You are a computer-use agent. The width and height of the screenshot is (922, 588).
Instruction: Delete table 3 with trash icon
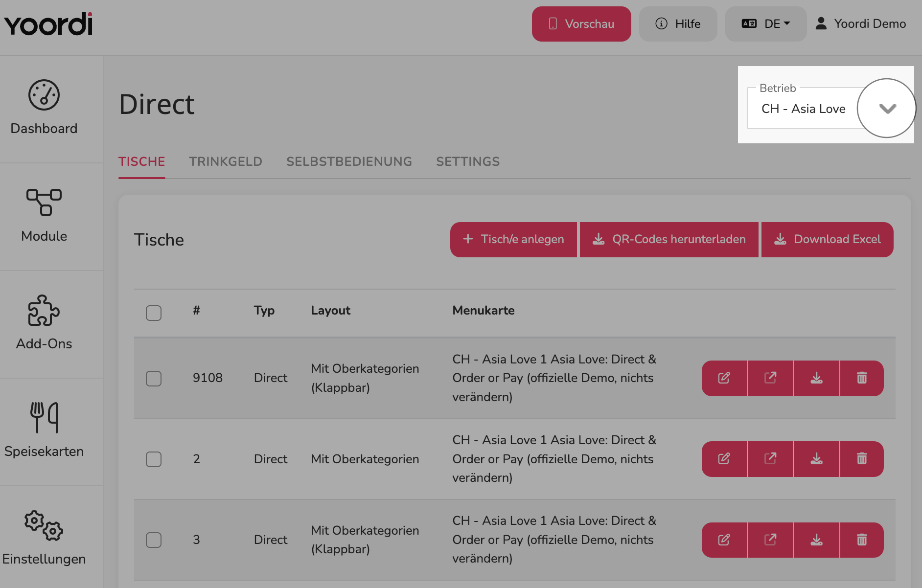click(x=862, y=540)
